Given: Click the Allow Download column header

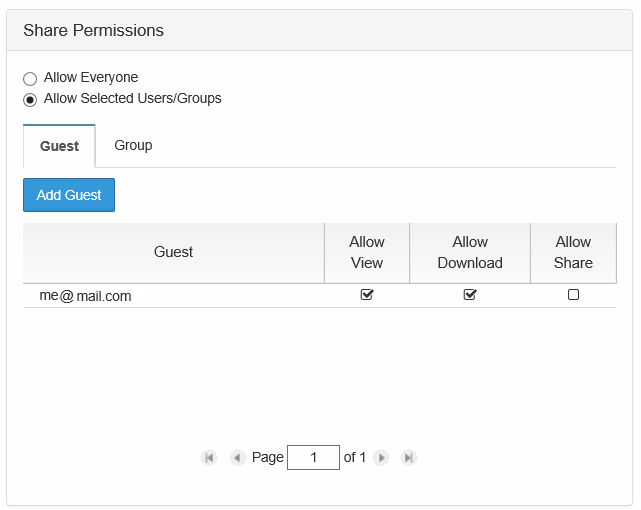Looking at the screenshot, I should (x=470, y=253).
